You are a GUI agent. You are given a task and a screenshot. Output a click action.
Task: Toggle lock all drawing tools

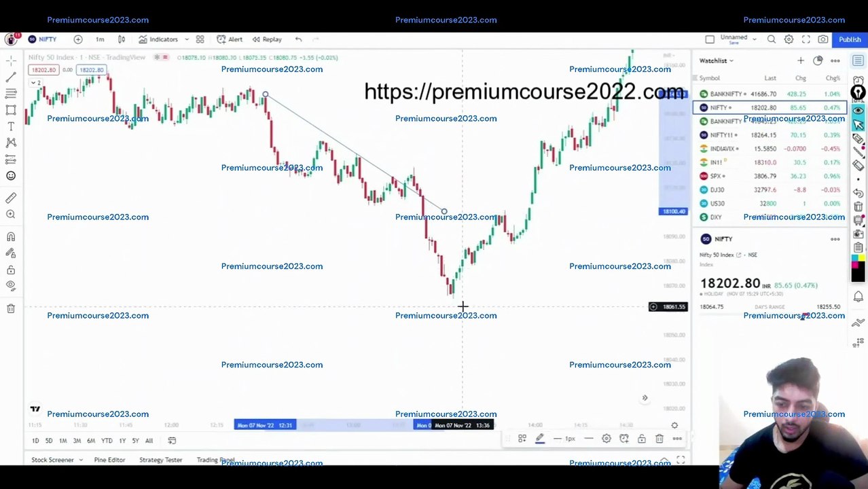click(11, 270)
